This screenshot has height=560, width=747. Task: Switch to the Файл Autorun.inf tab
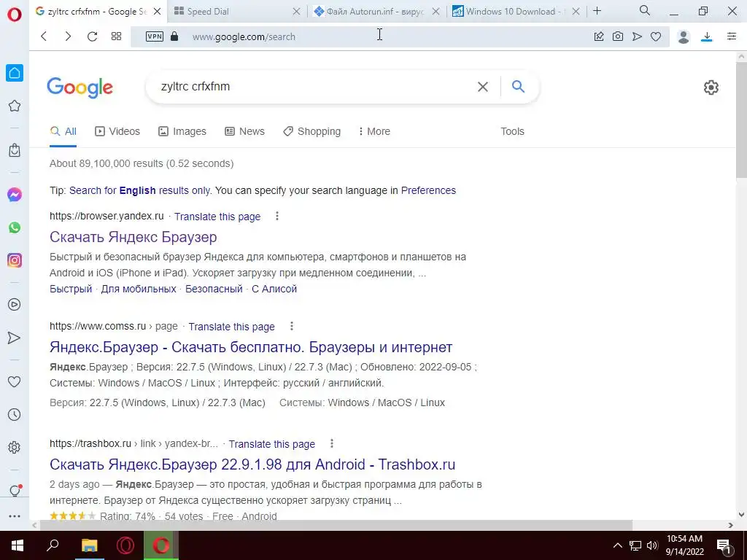click(x=375, y=12)
